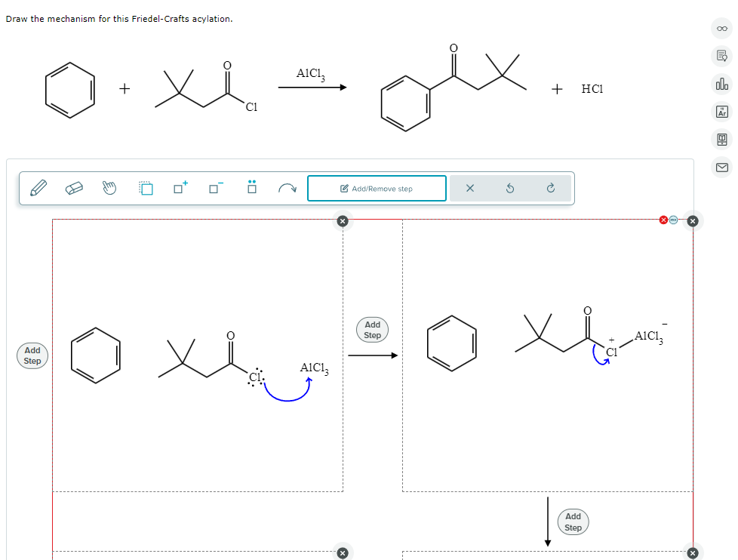Select the pencil drawing tool
Viewport: 738px width, 560px height.
(39, 187)
